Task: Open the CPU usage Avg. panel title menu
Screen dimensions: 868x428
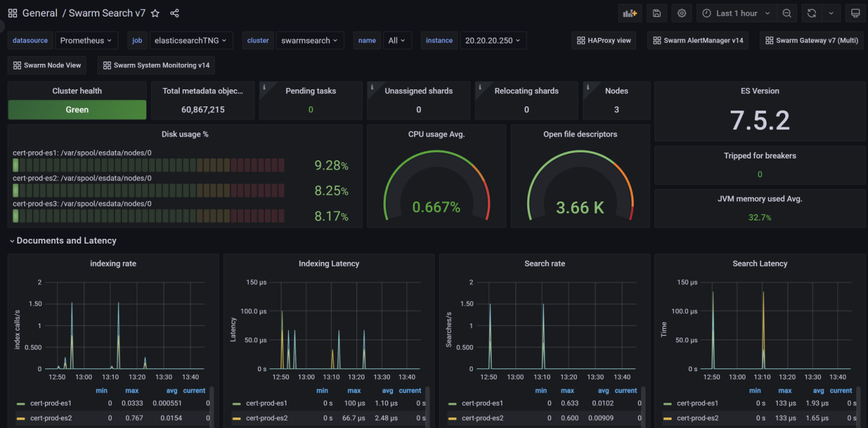Action: [x=437, y=134]
